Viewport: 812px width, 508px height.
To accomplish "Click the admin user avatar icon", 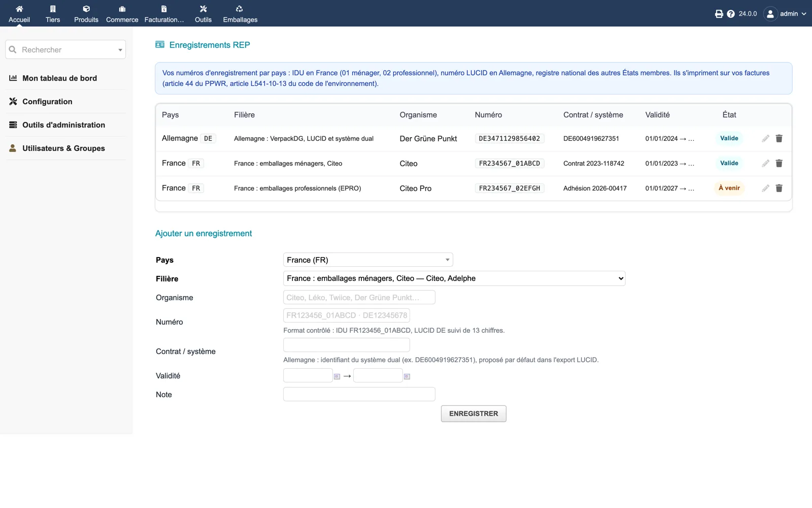I will (x=770, y=14).
